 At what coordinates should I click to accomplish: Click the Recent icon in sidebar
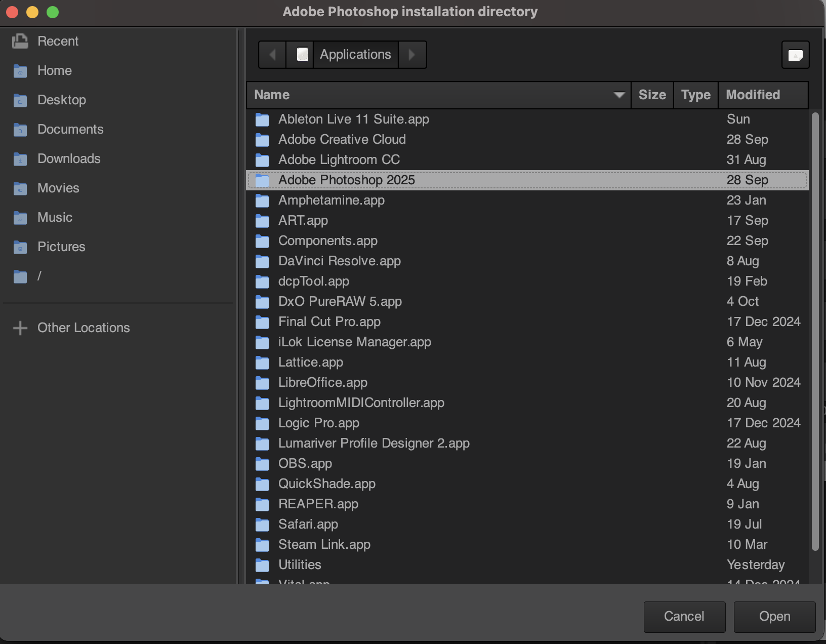[x=20, y=41]
